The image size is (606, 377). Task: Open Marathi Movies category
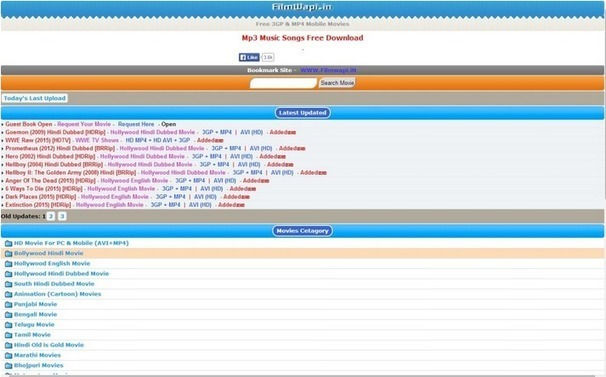37,355
